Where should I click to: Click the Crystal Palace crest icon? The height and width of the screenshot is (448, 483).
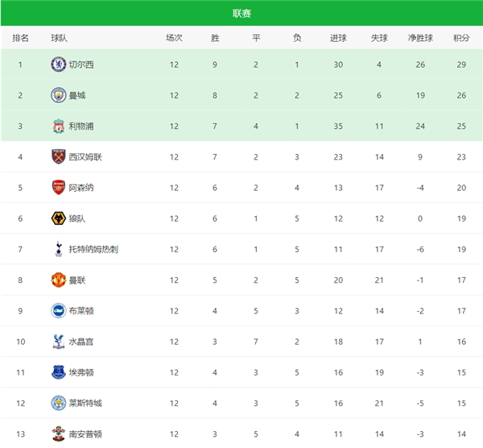58,342
